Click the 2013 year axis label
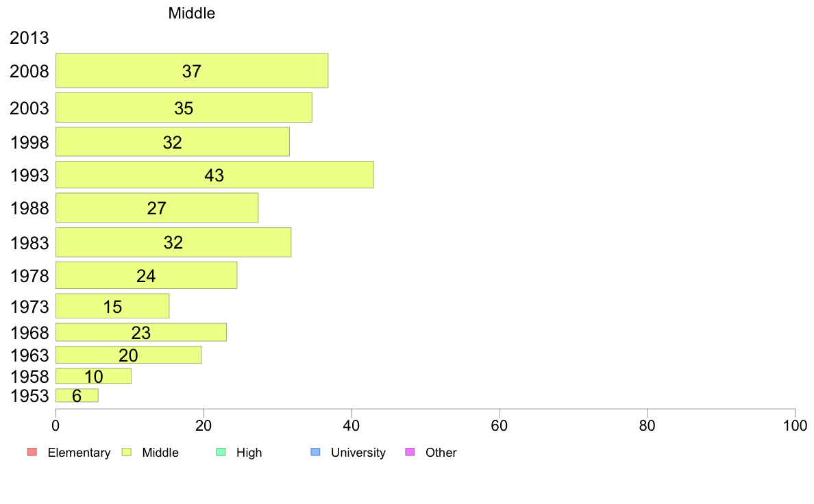Image resolution: width=814 pixels, height=504 pixels. (29, 38)
